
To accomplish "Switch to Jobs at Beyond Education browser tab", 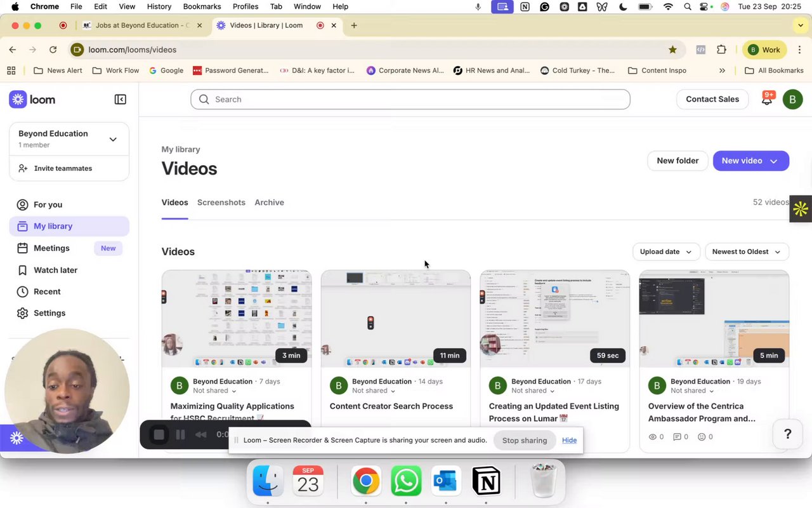I will point(143,25).
